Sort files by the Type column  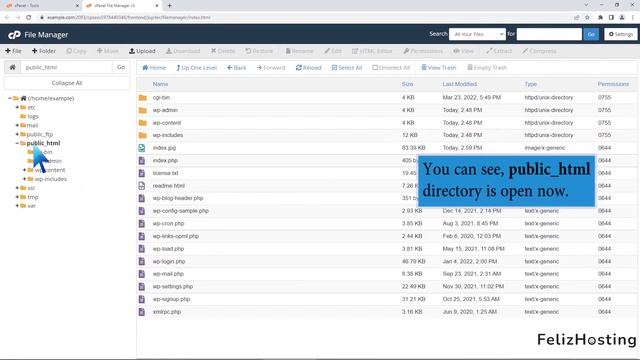pos(531,84)
